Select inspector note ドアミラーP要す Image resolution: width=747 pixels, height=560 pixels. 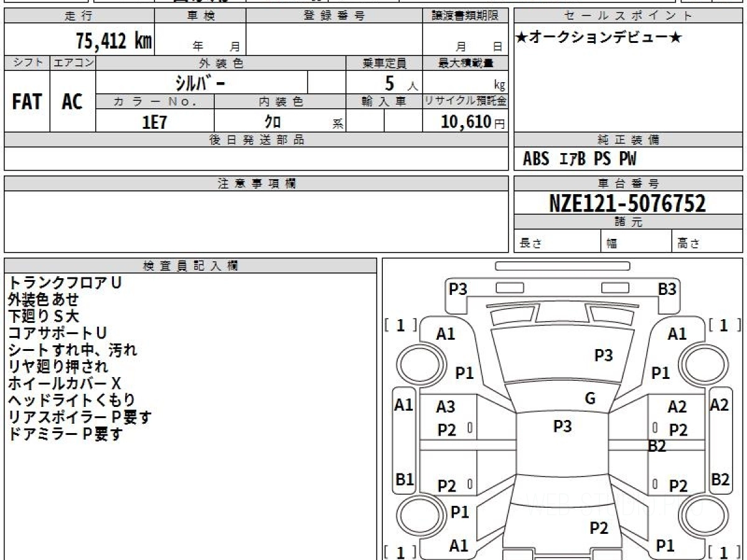[x=65, y=434]
